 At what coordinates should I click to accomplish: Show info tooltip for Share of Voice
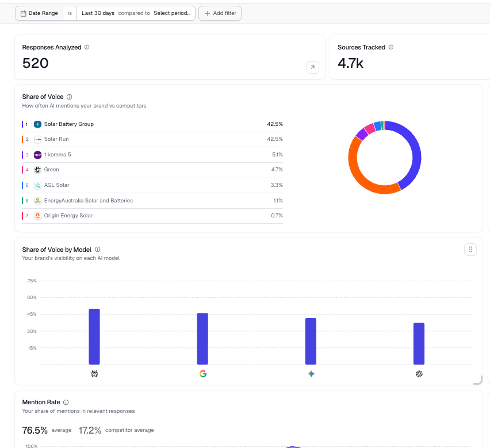pyautogui.click(x=70, y=97)
